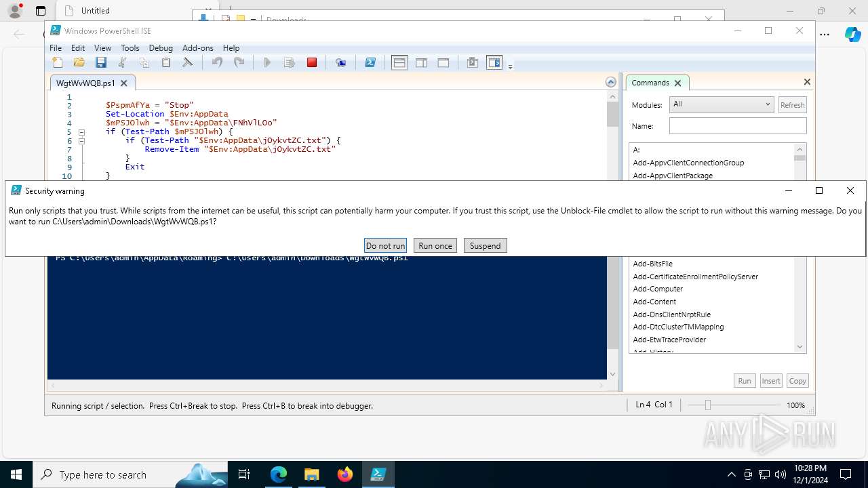The height and width of the screenshot is (488, 868).
Task: Select Add-Content in command list
Action: pos(654,302)
